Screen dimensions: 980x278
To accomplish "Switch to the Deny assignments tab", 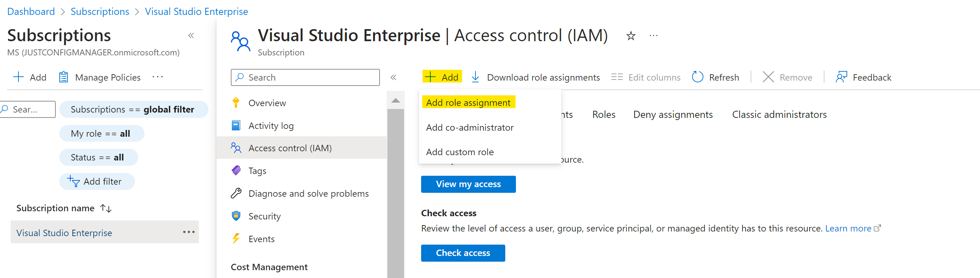I will pyautogui.click(x=673, y=114).
